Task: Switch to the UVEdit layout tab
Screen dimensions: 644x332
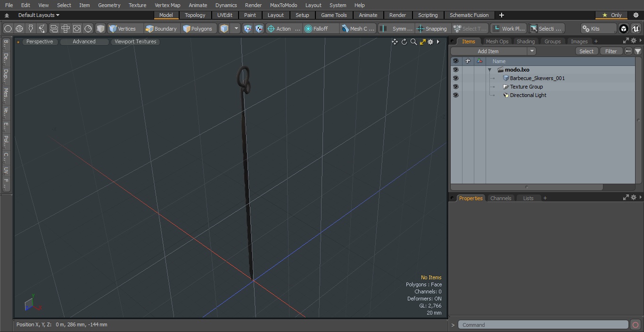Action: coord(225,15)
